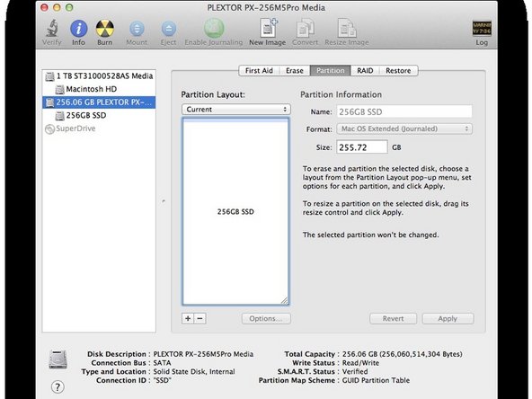Viewport: 532px width, 399px height.
Task: Click the Apply button
Action: (x=448, y=319)
